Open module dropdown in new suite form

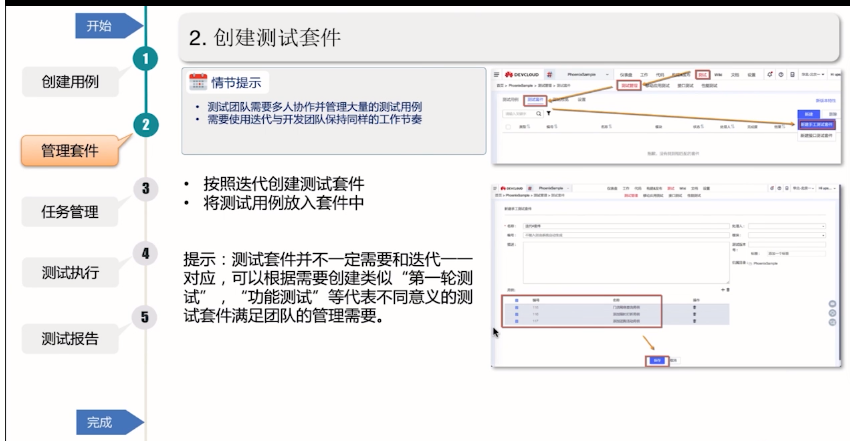pyautogui.click(x=787, y=235)
